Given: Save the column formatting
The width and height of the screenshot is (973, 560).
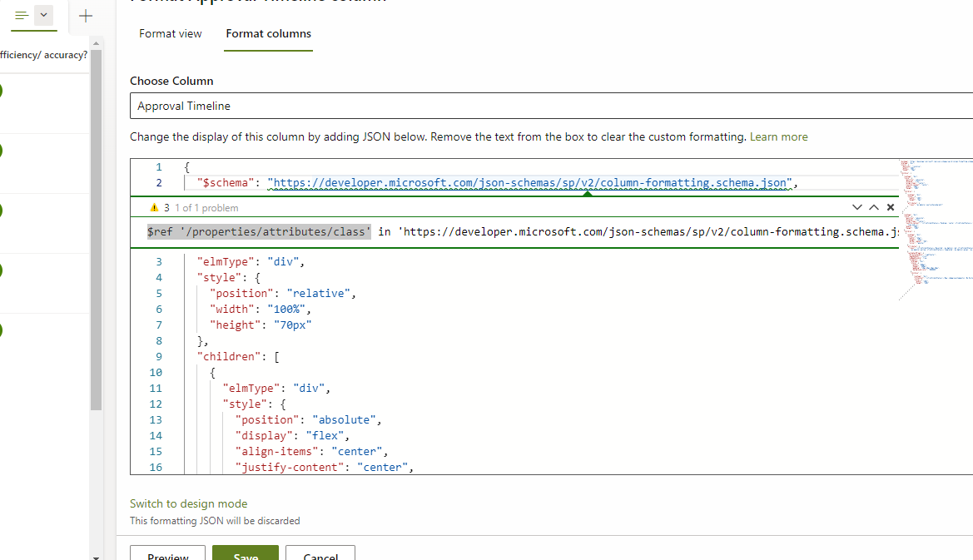Looking at the screenshot, I should pyautogui.click(x=245, y=553).
